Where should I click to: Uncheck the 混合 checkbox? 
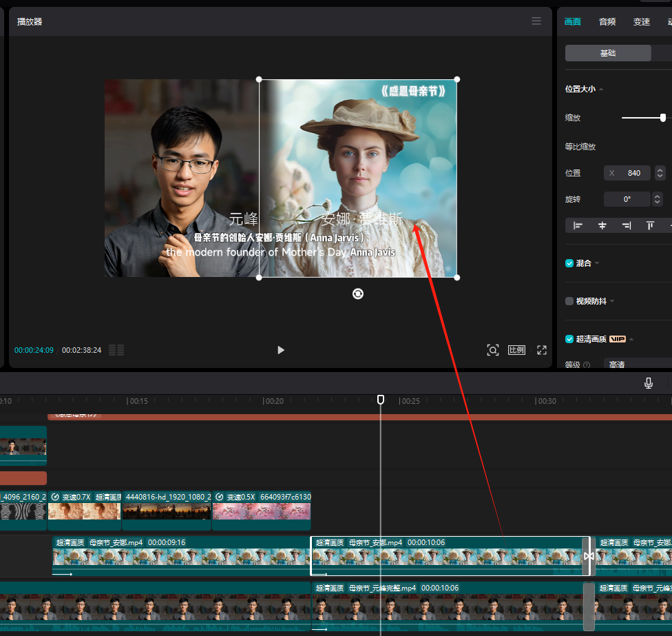point(569,263)
